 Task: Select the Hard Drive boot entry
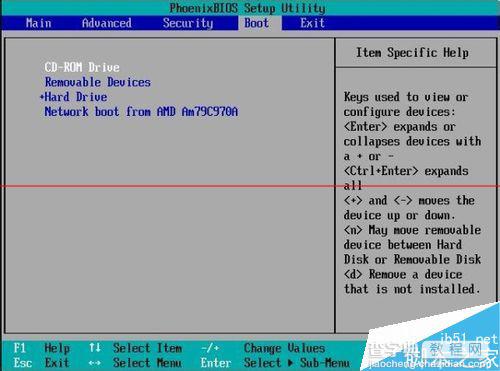point(76,97)
